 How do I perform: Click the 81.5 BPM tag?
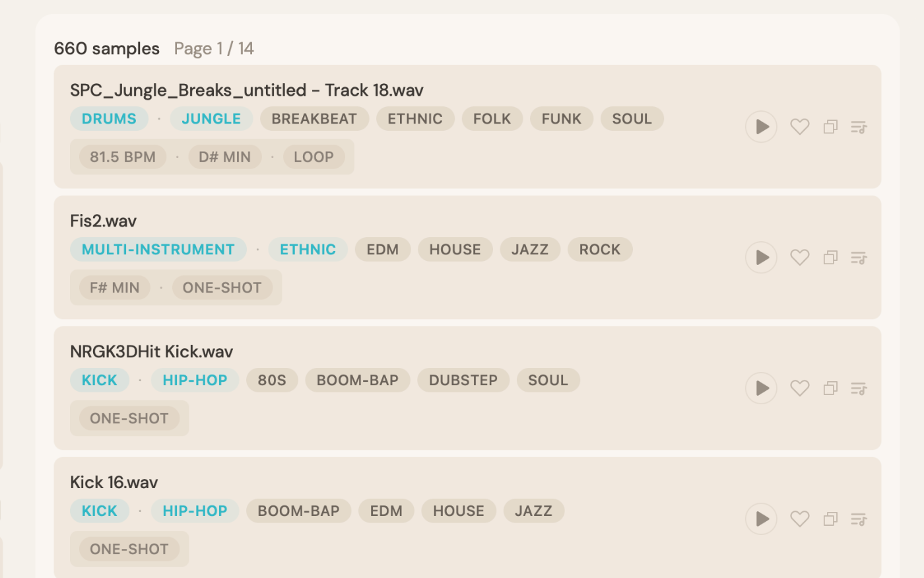(123, 157)
